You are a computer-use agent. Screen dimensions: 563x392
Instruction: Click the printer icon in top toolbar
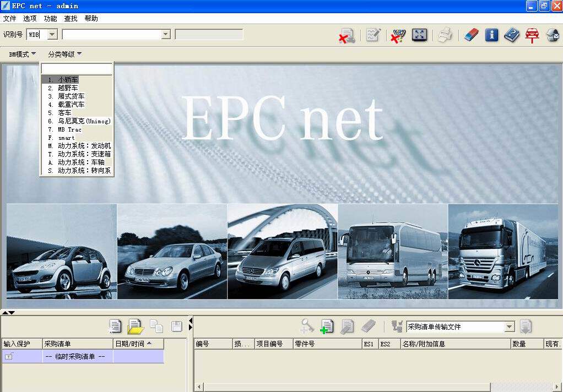click(x=445, y=35)
